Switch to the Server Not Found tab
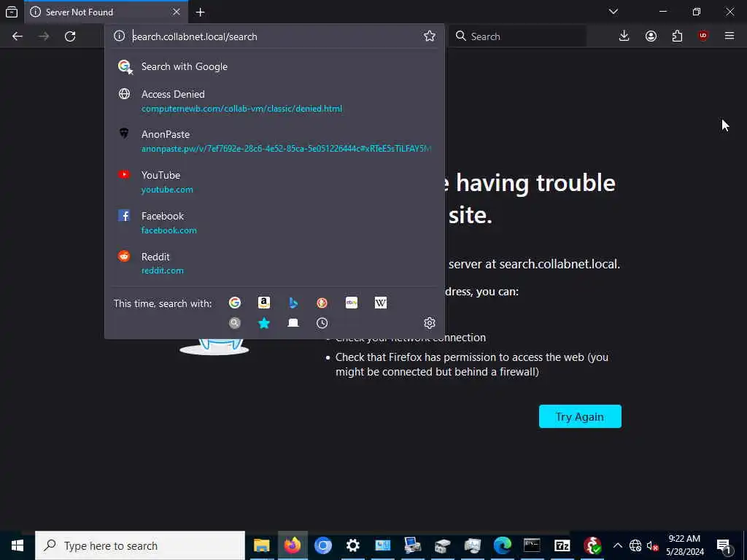This screenshot has height=560, width=747. [x=106, y=12]
